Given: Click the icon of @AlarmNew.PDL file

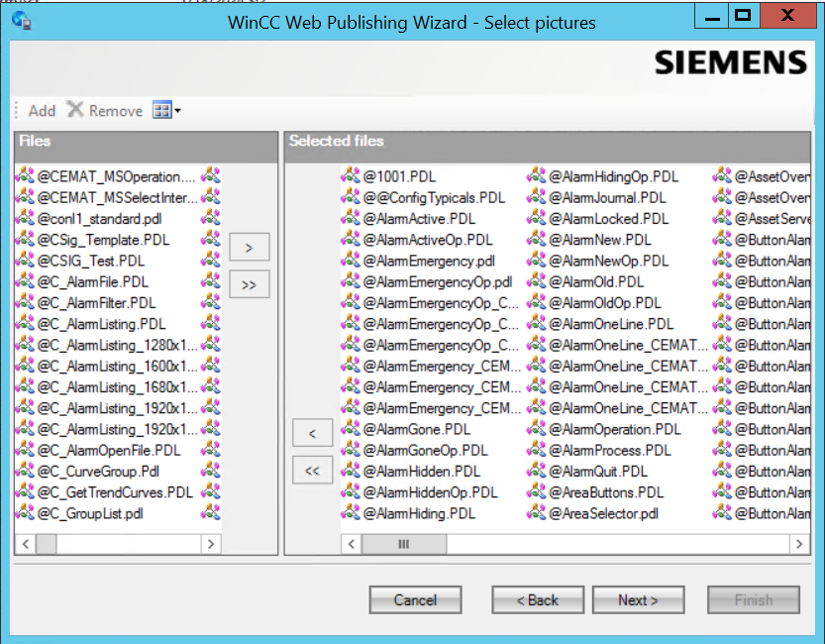Looking at the screenshot, I should (x=536, y=239).
